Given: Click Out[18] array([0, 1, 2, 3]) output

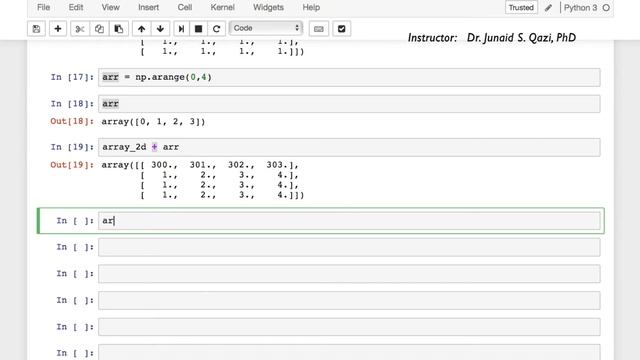Looking at the screenshot, I should pyautogui.click(x=153, y=122).
